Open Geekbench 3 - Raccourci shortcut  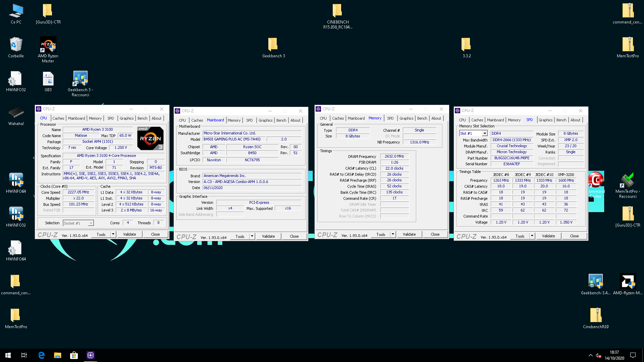(80, 84)
